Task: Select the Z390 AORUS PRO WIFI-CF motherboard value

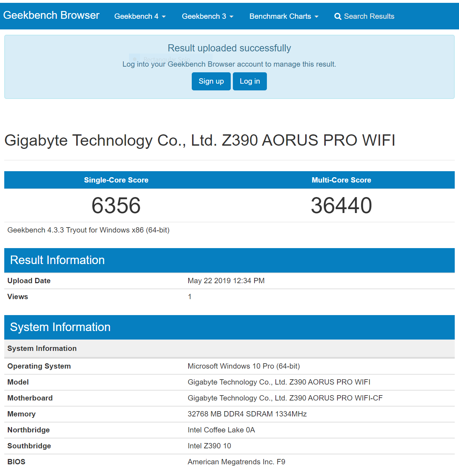Action: [285, 398]
